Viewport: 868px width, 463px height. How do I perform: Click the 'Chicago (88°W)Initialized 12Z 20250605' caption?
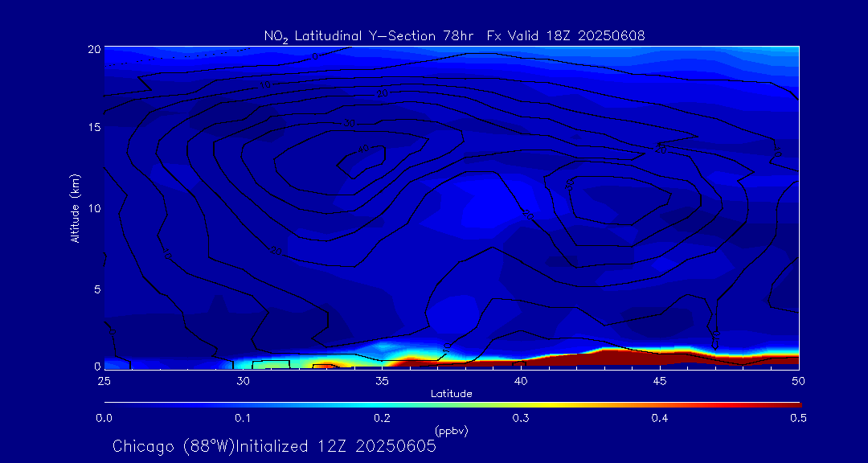[274, 446]
